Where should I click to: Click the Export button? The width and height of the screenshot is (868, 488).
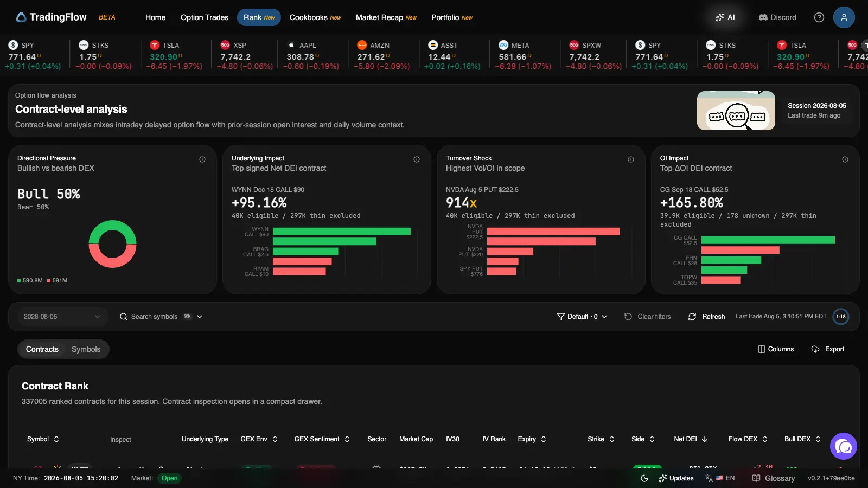pos(827,349)
